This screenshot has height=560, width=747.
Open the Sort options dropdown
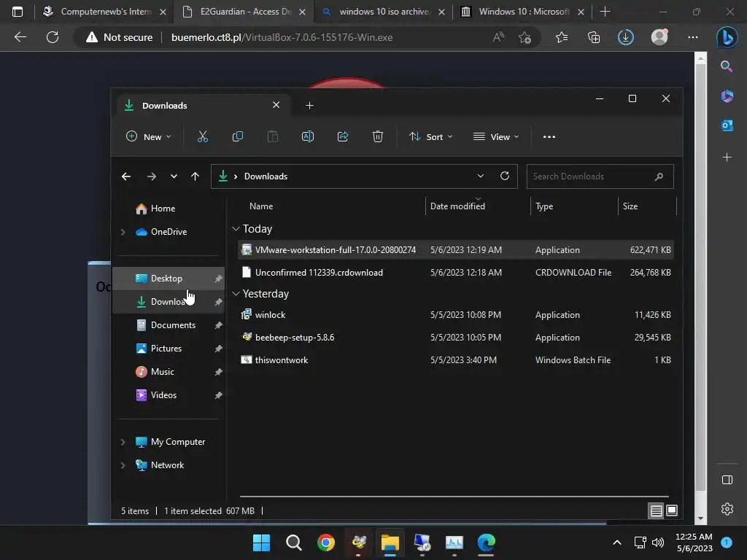[x=430, y=136]
